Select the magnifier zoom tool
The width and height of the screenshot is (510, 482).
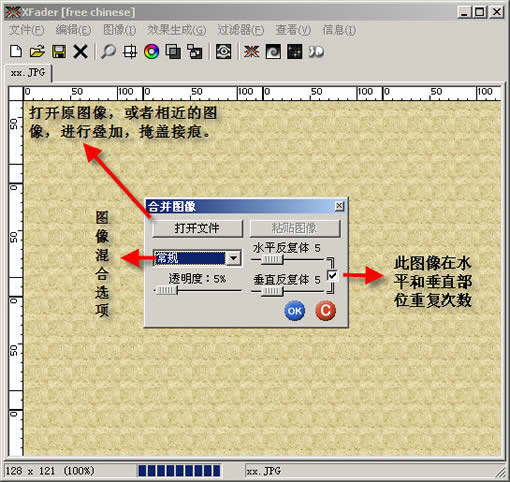click(108, 52)
